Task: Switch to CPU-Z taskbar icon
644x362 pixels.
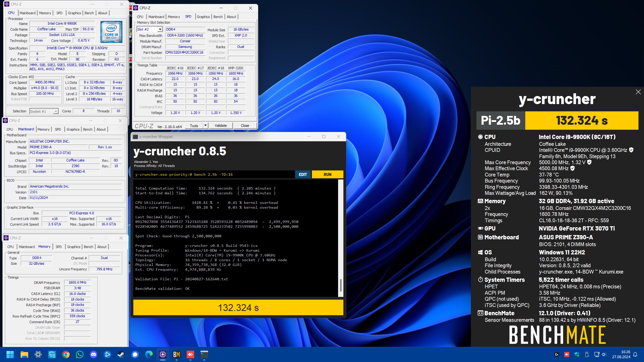Action: pyautogui.click(x=163, y=354)
